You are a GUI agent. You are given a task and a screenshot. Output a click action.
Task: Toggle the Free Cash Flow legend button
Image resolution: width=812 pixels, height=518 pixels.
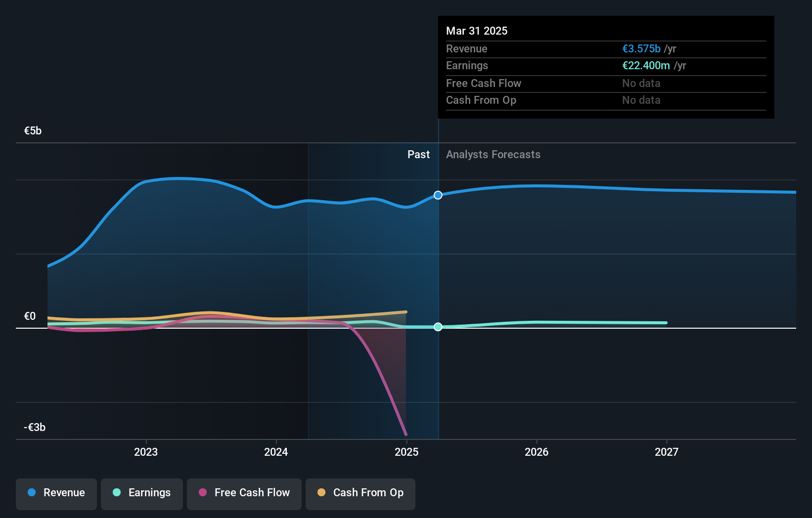(x=244, y=494)
